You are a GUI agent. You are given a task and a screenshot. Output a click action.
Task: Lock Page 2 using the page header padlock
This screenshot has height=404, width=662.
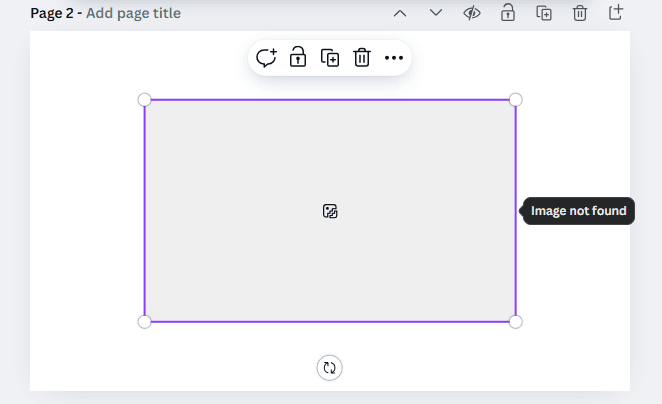coord(508,13)
